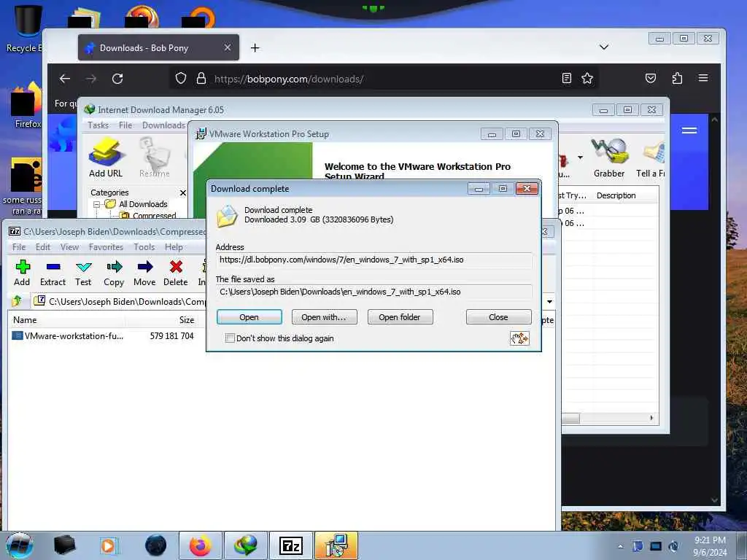Click the drag-hand icon in Download complete dialog
The width and height of the screenshot is (747, 560).
[x=519, y=338]
